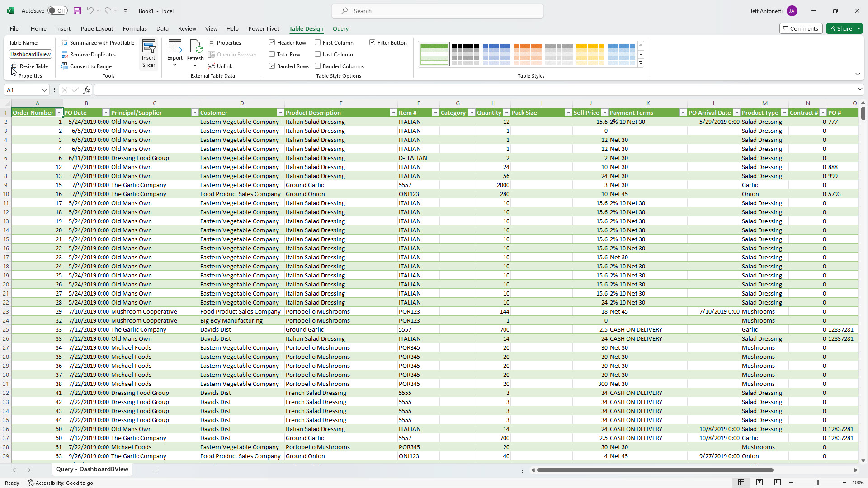
Task: Switch to Page Break Preview view
Action: [777, 483]
